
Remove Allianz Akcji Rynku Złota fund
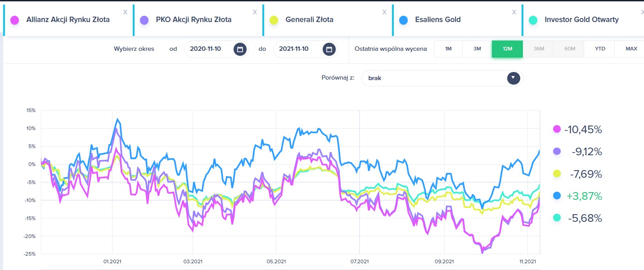(x=125, y=12)
